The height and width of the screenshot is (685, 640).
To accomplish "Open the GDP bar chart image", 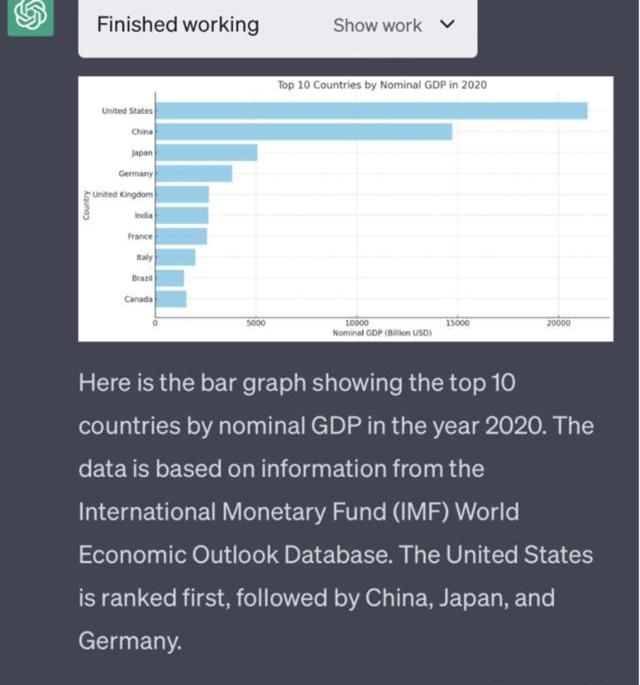I will coord(346,209).
